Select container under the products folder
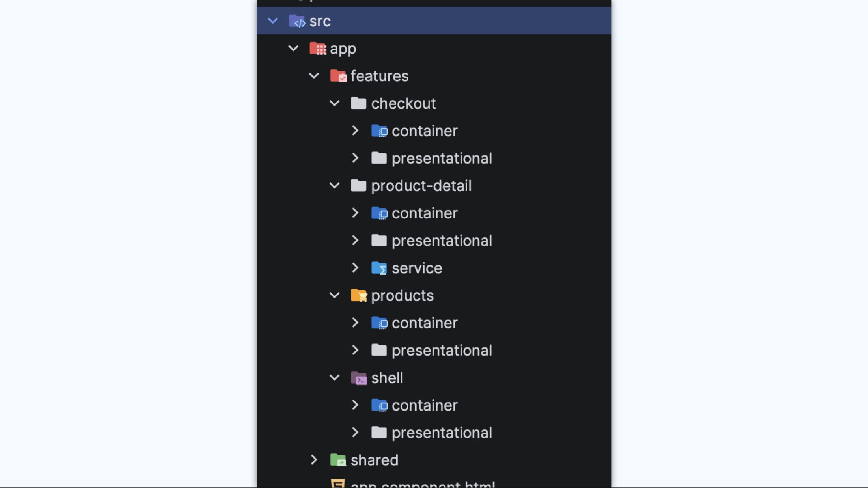This screenshot has width=868, height=488. (x=425, y=323)
